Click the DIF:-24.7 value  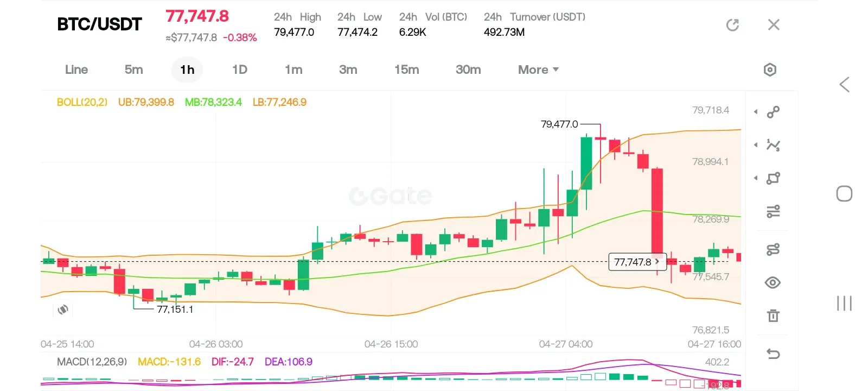pyautogui.click(x=233, y=362)
